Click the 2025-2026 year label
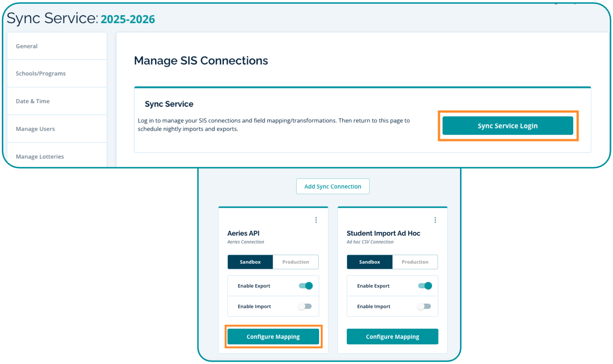Image resolution: width=613 pixels, height=364 pixels. click(x=128, y=19)
